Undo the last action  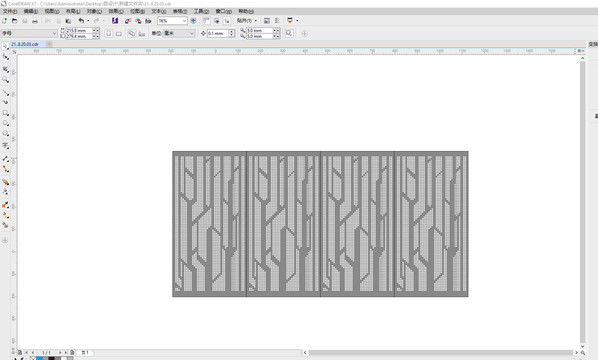81,21
